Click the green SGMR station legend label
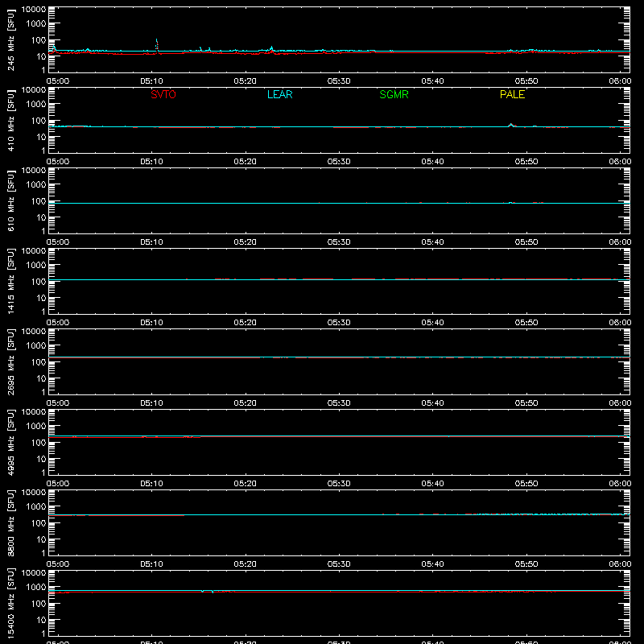Viewport: 644px width, 644px height. (x=394, y=94)
